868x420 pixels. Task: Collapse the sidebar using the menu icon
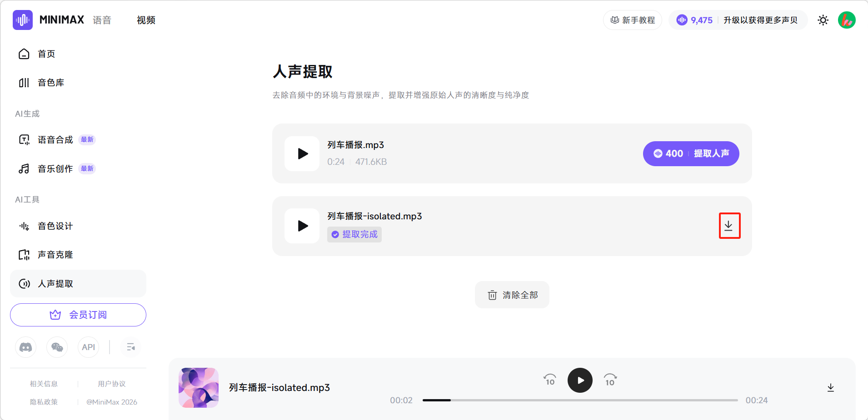pyautogui.click(x=131, y=347)
